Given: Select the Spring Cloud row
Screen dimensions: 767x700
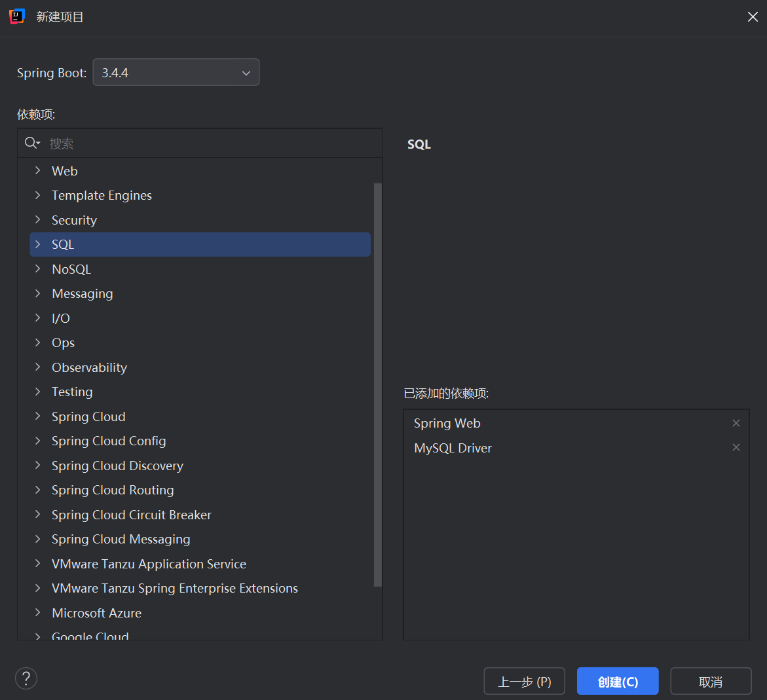Looking at the screenshot, I should 200,416.
